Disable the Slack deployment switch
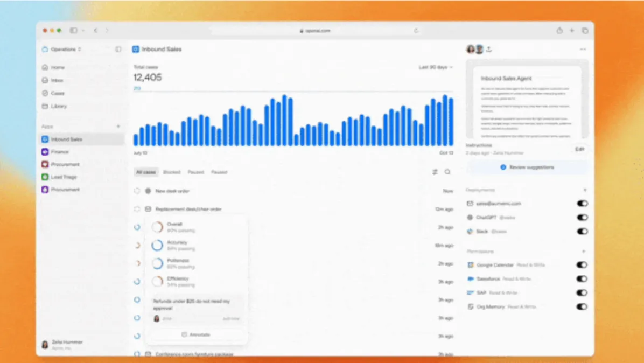The image size is (644, 363). pos(583,232)
